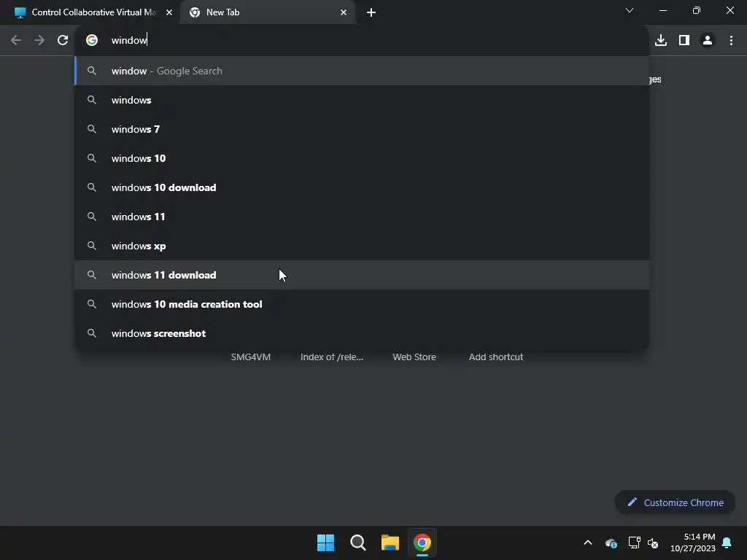This screenshot has width=747, height=560.
Task: Open taskbar Search magnifier
Action: click(x=357, y=542)
